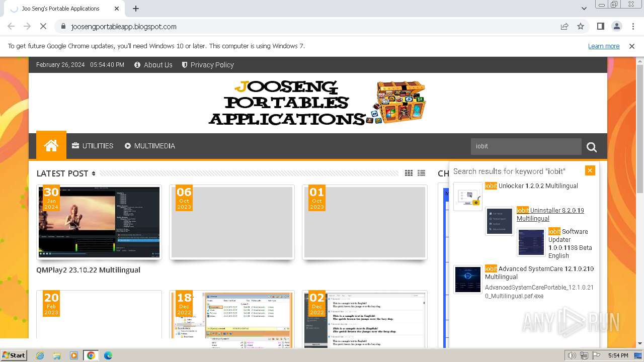Click the Chrome taskbar icon
Screen dimensions: 644x362
[x=91, y=355]
